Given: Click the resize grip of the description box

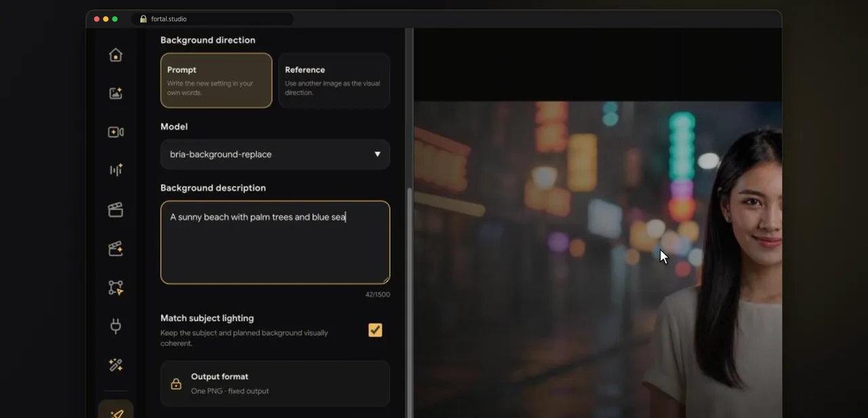Looking at the screenshot, I should 386,280.
